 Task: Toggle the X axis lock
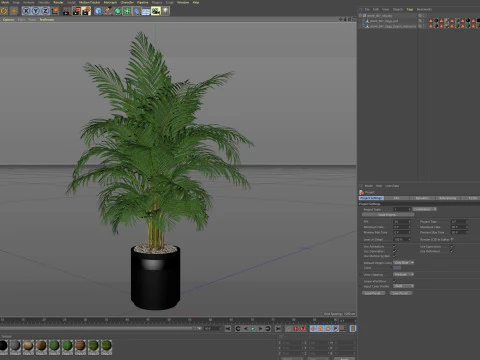pos(26,11)
